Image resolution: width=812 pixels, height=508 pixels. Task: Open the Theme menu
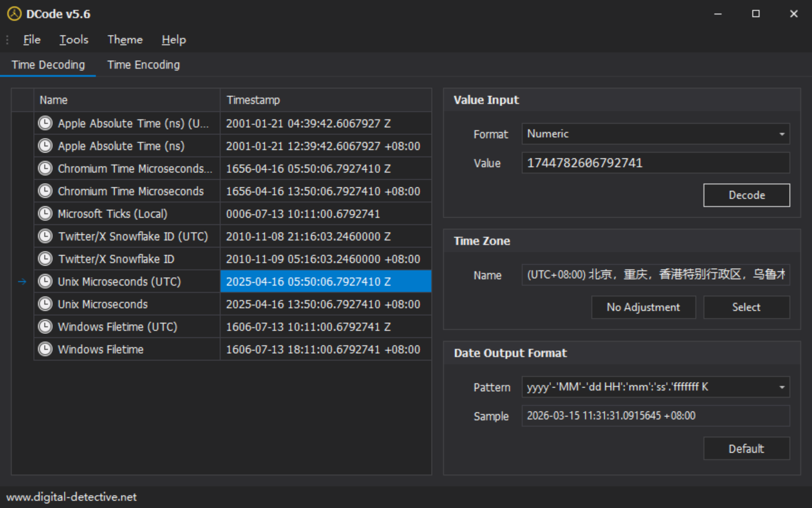[125, 40]
